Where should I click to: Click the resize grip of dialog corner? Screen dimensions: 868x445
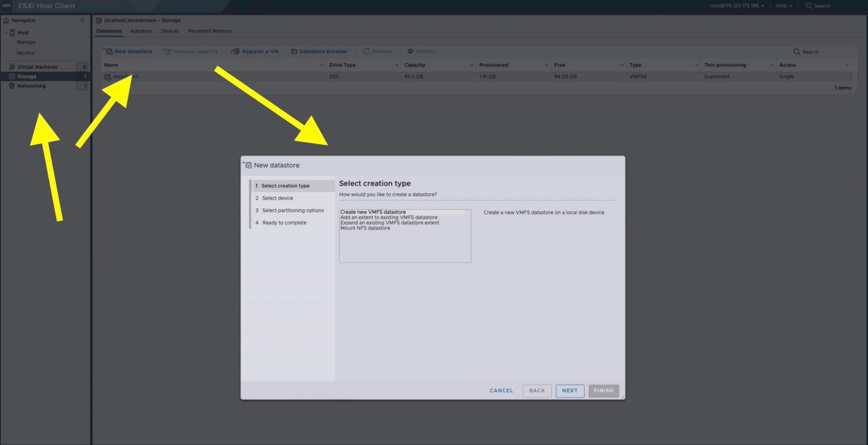click(x=622, y=397)
